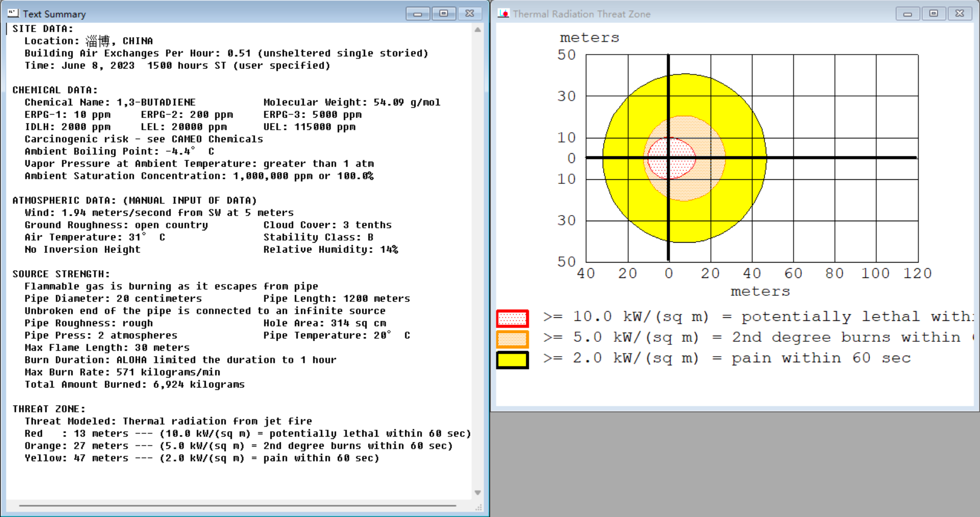This screenshot has height=517, width=980.
Task: Click the 'UEL: 115000 ppm' value
Action: (x=309, y=127)
